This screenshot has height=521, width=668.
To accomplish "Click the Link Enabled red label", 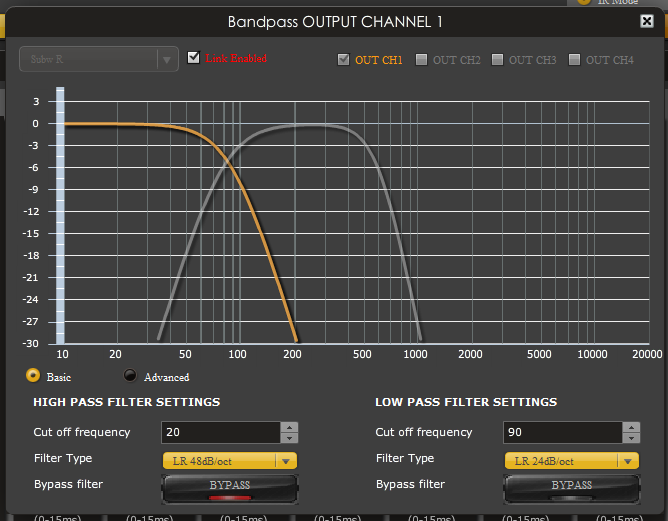I will tap(236, 58).
